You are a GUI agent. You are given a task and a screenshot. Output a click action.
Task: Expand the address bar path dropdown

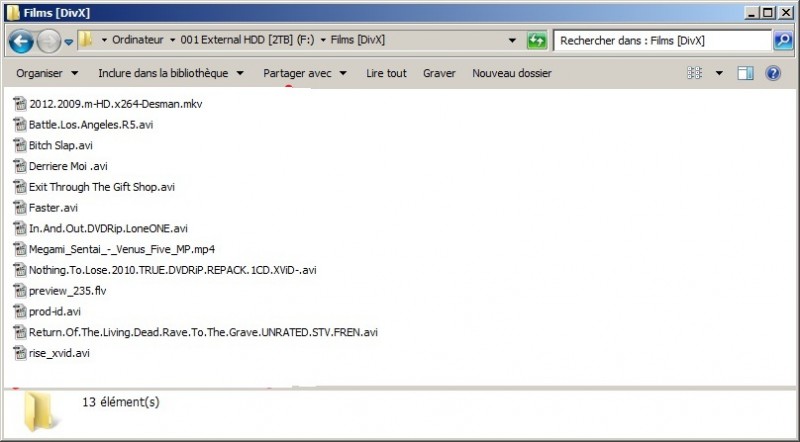[x=512, y=41]
